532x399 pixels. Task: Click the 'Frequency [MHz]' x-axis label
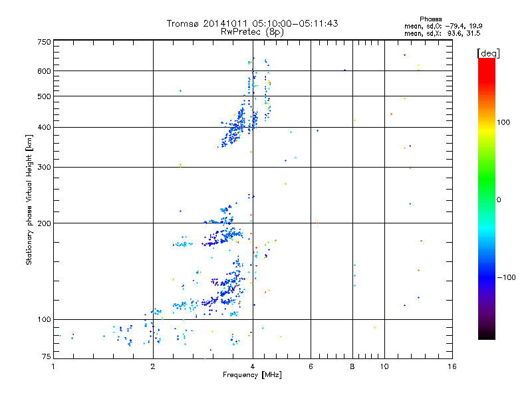pyautogui.click(x=252, y=375)
